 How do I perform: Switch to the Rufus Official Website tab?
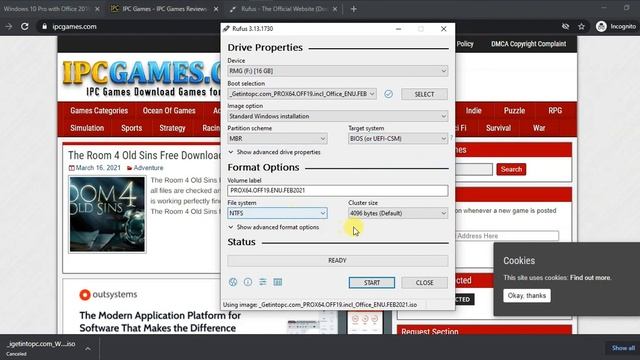tap(284, 9)
